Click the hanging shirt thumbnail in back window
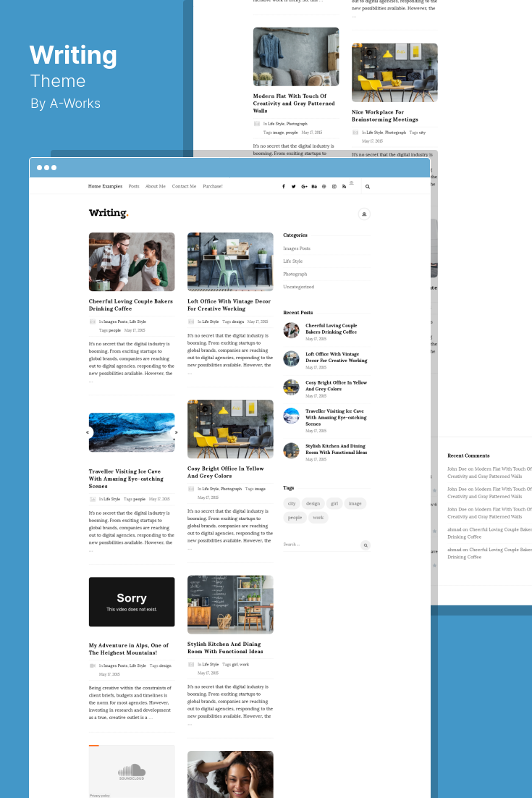 (x=296, y=56)
